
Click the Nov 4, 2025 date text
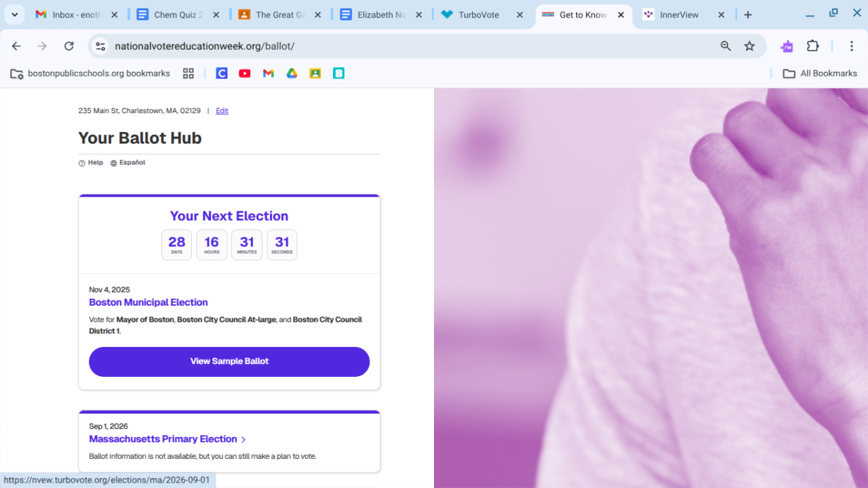click(x=109, y=289)
